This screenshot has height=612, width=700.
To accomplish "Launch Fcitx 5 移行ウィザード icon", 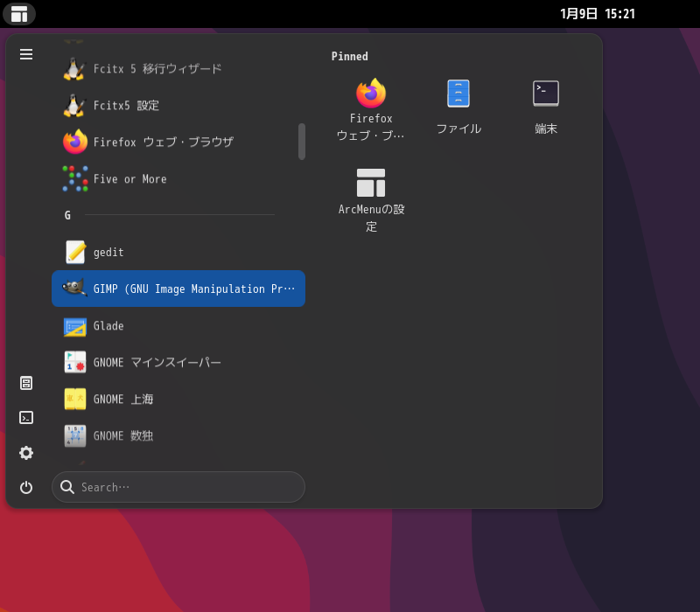I will (74, 69).
